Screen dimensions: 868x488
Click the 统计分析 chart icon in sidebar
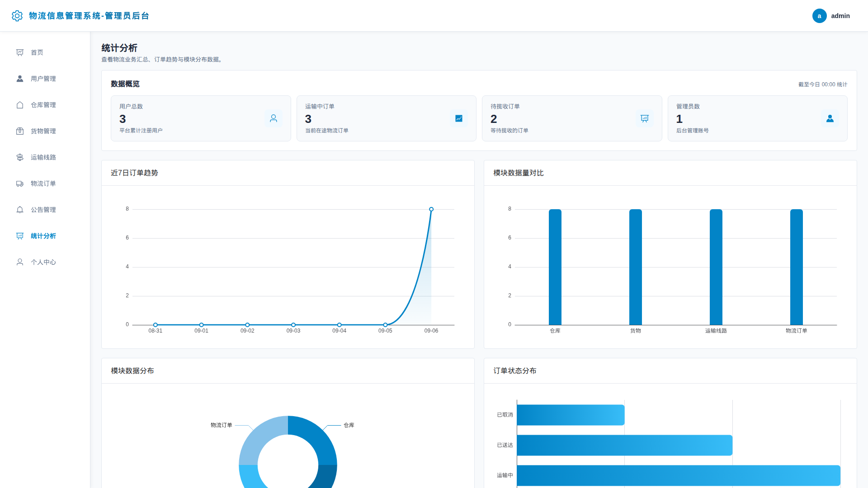point(20,236)
